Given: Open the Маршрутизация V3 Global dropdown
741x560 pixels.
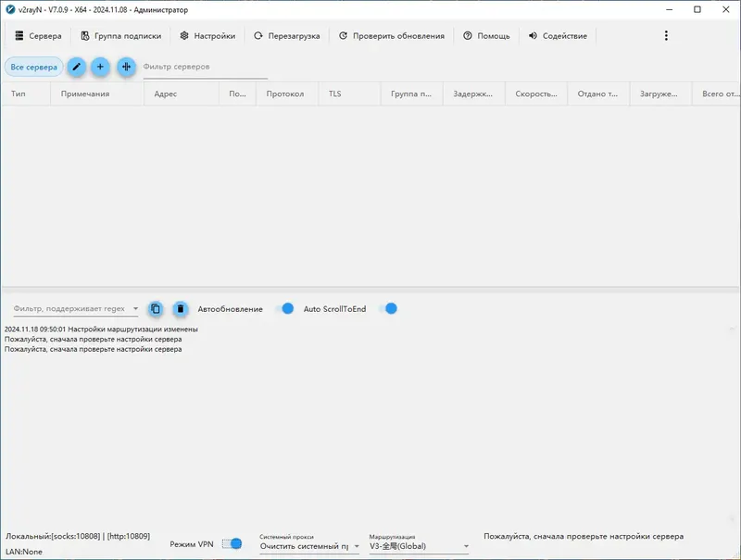Looking at the screenshot, I should 420,546.
